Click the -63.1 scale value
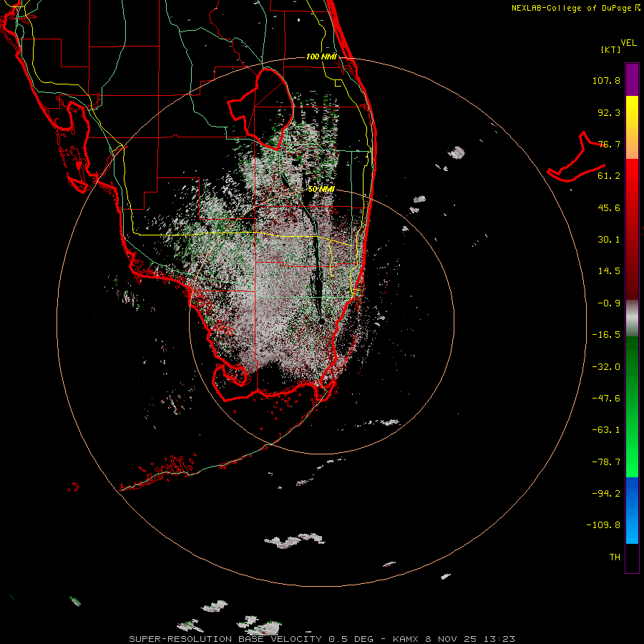644x644 pixels. [x=606, y=430]
